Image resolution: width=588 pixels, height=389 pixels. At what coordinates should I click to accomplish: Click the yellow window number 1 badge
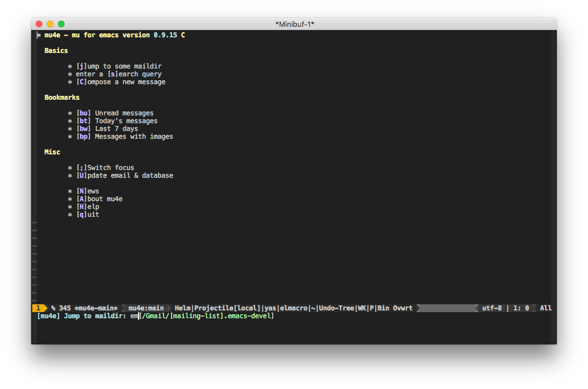point(38,308)
